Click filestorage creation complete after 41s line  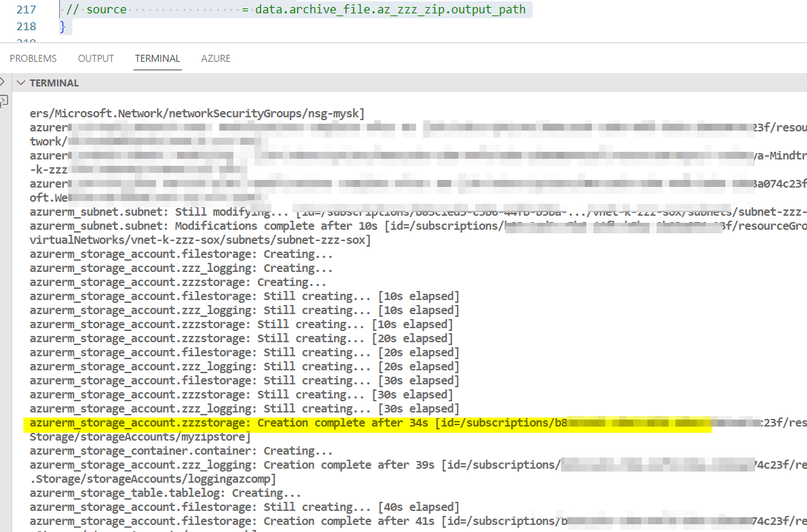pyautogui.click(x=418, y=521)
